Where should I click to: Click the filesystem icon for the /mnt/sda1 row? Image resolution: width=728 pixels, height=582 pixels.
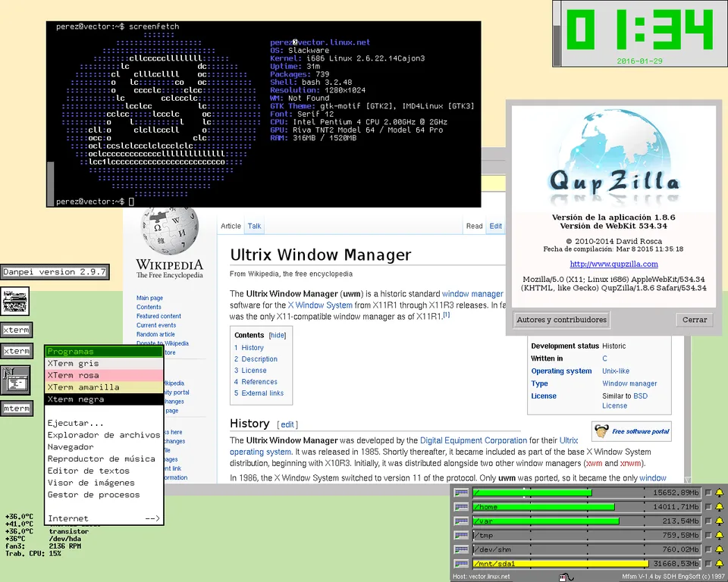click(x=461, y=564)
